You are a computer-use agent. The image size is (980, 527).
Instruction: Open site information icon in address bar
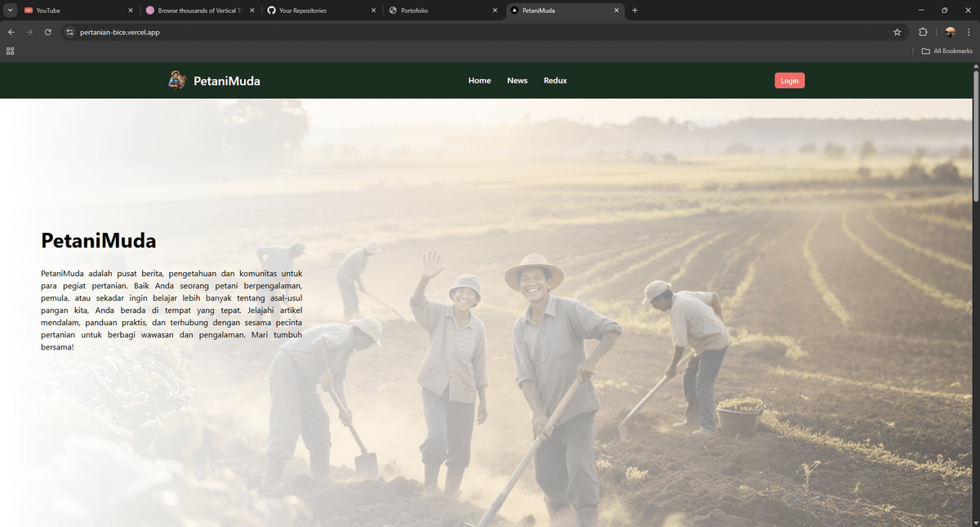[70, 32]
